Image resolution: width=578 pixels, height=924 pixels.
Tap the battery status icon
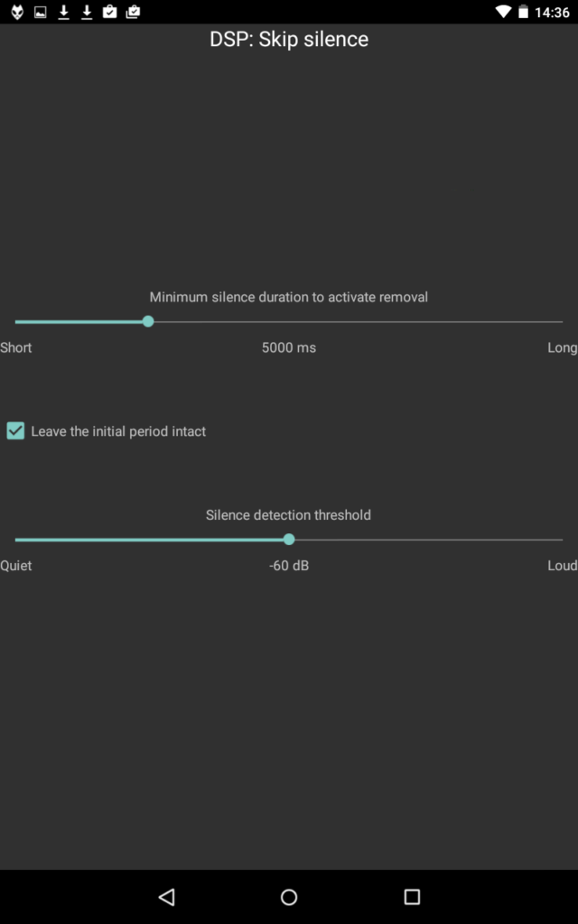(525, 12)
